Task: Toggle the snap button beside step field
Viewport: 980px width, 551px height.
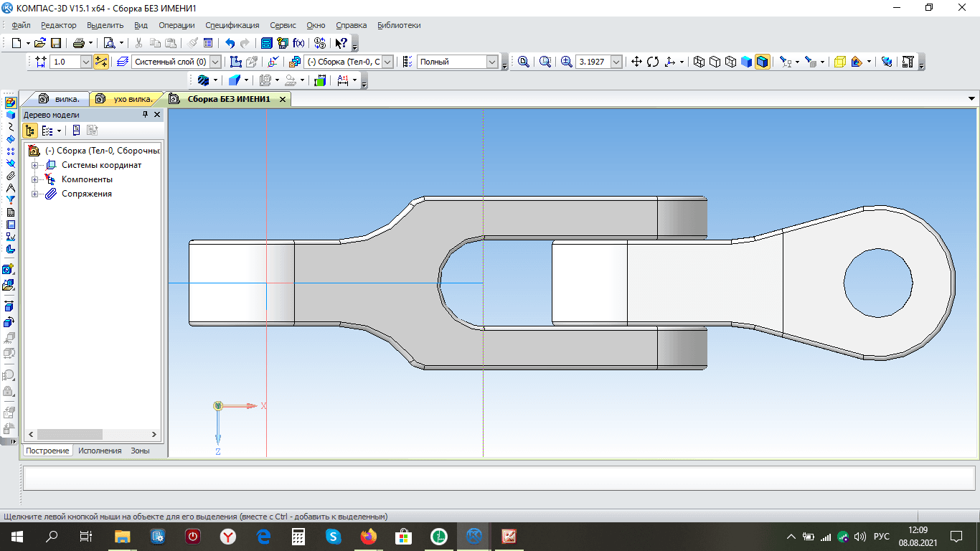Action: tap(101, 62)
